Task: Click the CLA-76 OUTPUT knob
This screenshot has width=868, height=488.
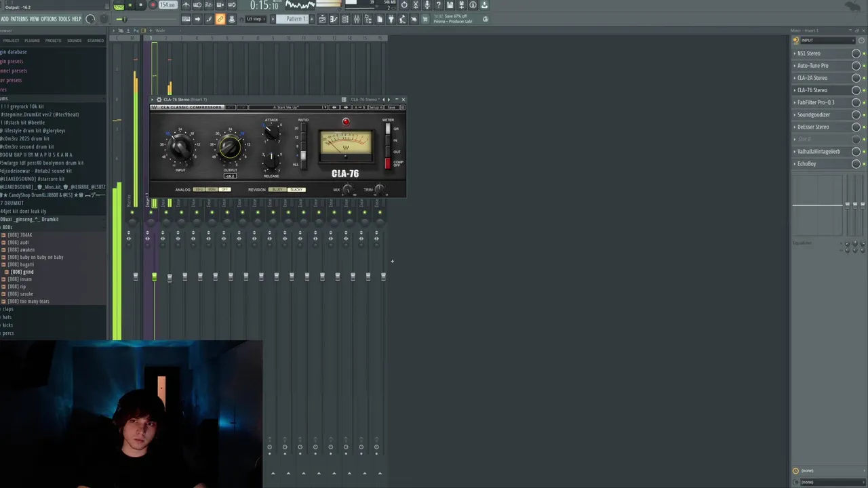Action: click(230, 147)
